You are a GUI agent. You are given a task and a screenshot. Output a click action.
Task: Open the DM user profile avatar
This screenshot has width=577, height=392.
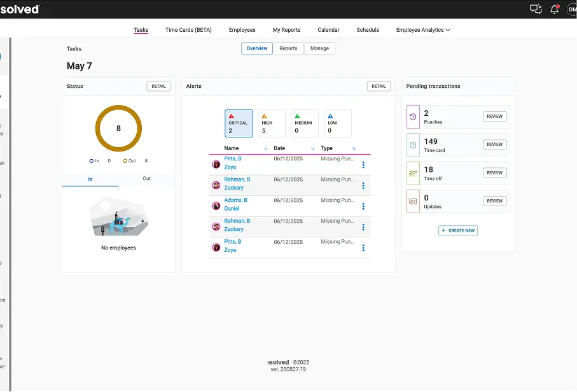pos(572,9)
